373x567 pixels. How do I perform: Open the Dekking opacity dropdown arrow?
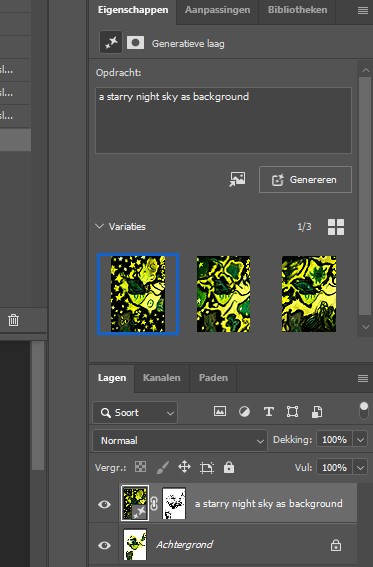[x=360, y=440]
